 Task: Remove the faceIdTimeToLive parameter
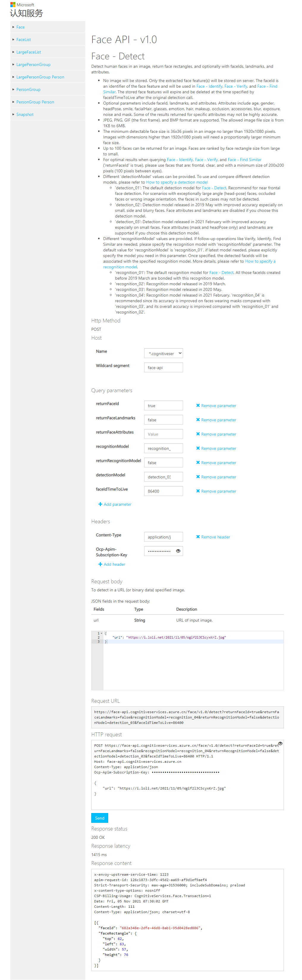coord(216,491)
